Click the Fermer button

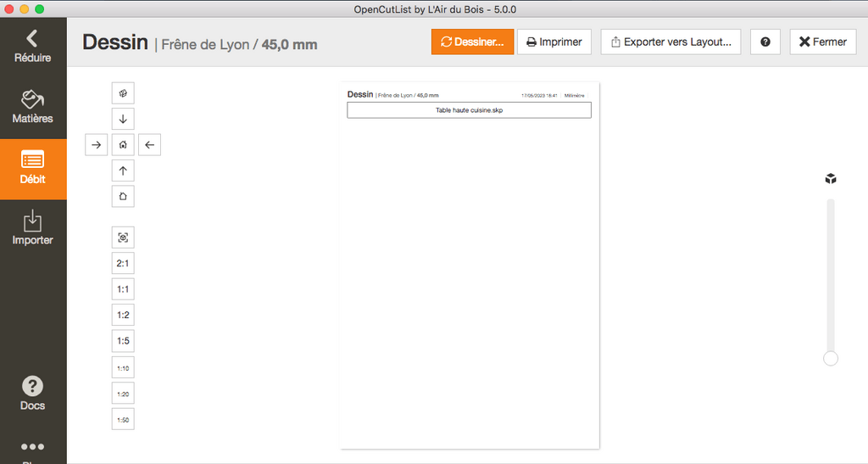[822, 42]
